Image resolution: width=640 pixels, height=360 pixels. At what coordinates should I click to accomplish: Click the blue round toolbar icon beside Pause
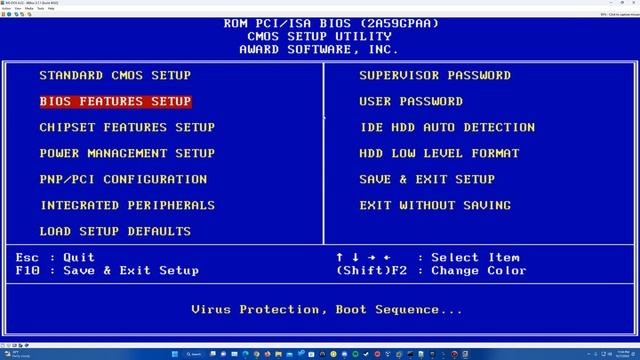click(9, 14)
